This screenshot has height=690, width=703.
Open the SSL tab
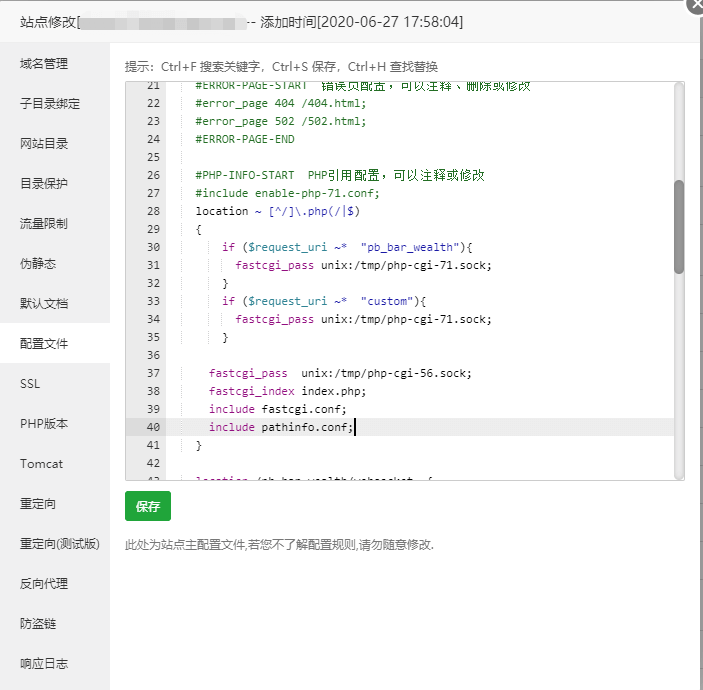pos(30,383)
